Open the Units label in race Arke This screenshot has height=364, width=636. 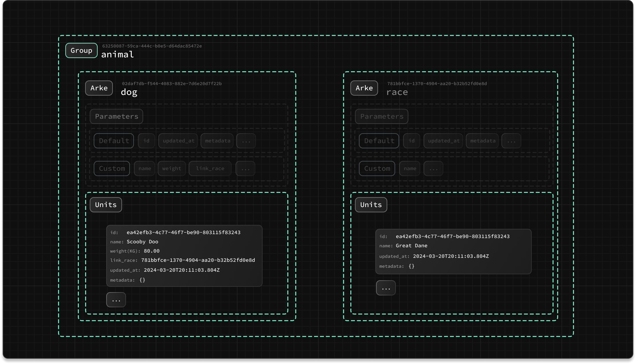(x=371, y=205)
